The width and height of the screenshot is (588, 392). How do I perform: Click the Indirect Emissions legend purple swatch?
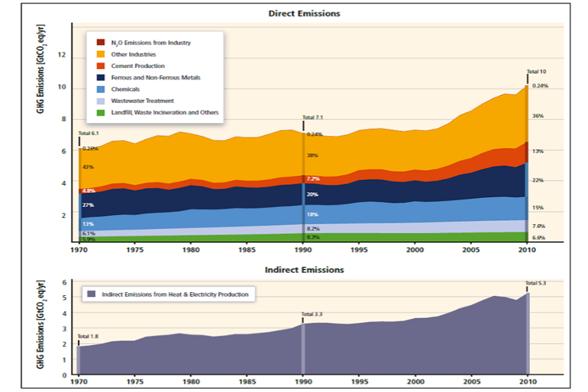pyautogui.click(x=91, y=295)
